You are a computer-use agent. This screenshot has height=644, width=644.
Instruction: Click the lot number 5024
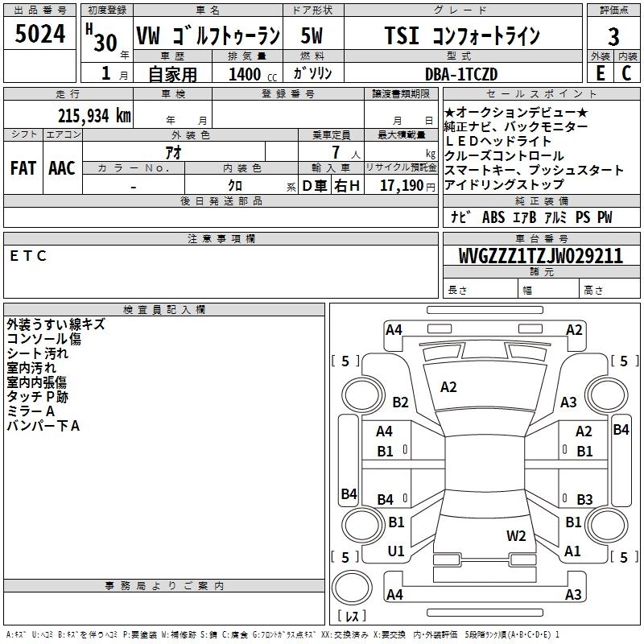(x=40, y=35)
